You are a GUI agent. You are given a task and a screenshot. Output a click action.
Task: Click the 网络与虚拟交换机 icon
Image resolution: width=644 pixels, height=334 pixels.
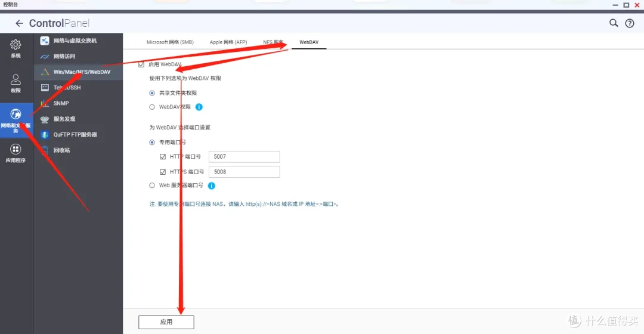45,41
